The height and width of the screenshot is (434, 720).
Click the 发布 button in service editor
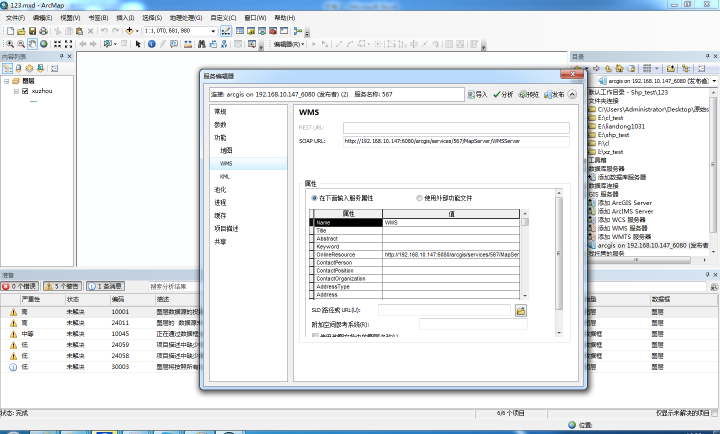click(554, 95)
